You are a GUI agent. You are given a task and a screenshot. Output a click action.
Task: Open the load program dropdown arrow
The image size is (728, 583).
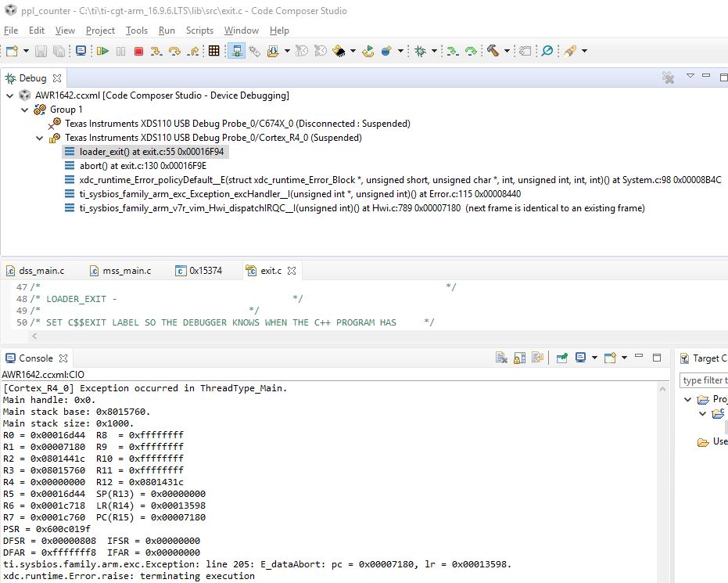click(287, 51)
